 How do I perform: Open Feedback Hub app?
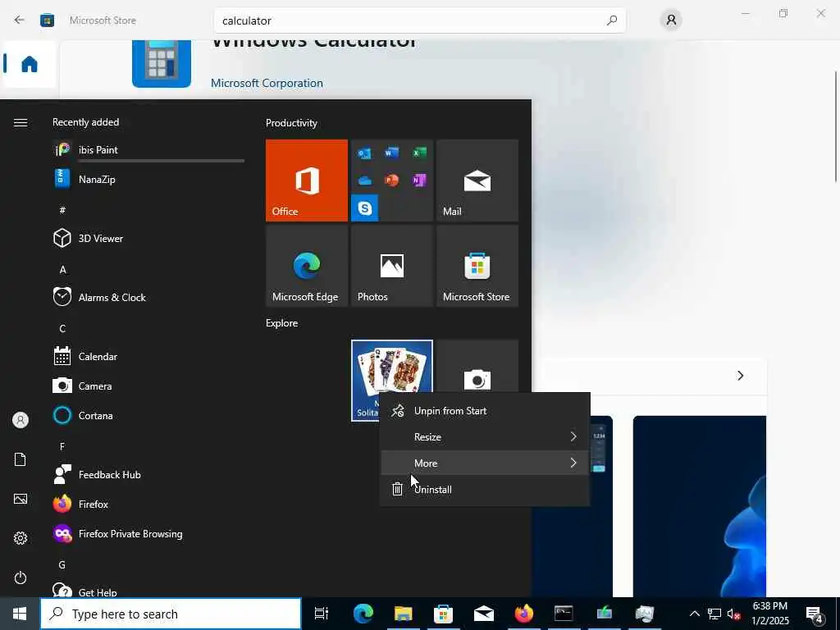(148, 474)
